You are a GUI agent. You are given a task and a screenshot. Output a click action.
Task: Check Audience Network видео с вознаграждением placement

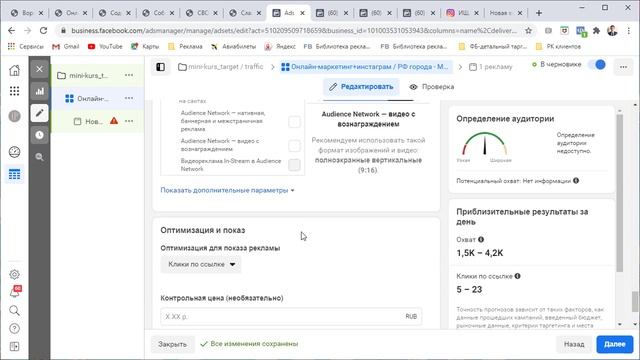(294, 146)
